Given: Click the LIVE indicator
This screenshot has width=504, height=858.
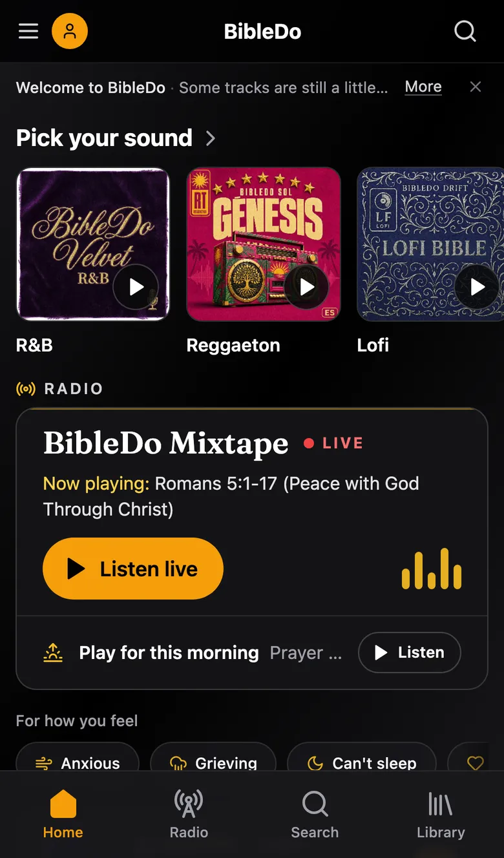Looking at the screenshot, I should (x=333, y=443).
